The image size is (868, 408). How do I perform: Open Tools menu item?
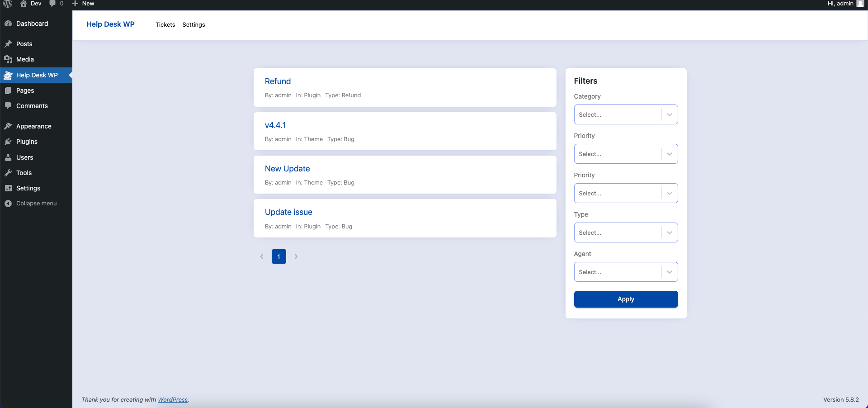coord(36,173)
